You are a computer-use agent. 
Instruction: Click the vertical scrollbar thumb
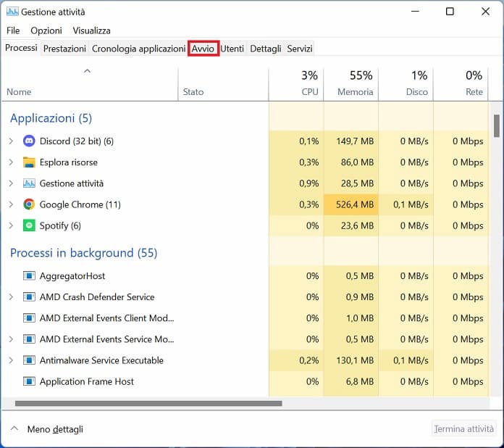(497, 125)
